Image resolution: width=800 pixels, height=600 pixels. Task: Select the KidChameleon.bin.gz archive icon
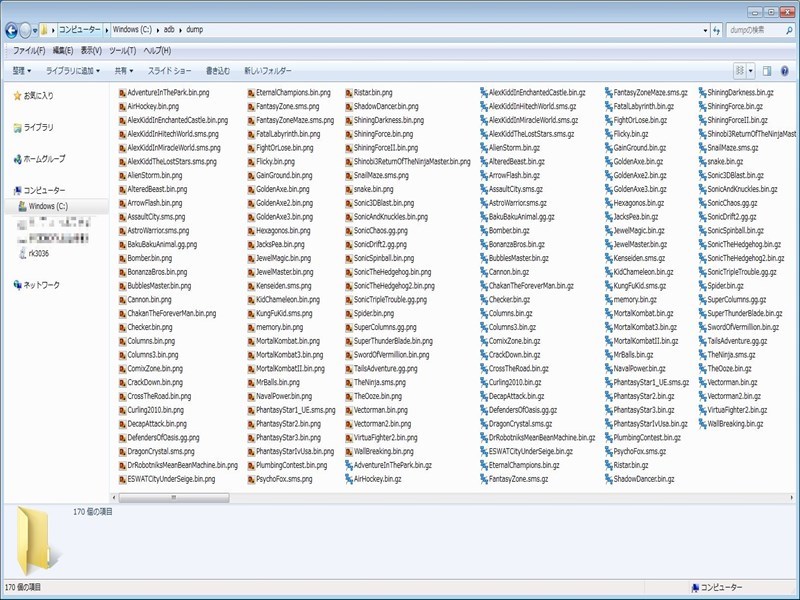click(x=609, y=272)
